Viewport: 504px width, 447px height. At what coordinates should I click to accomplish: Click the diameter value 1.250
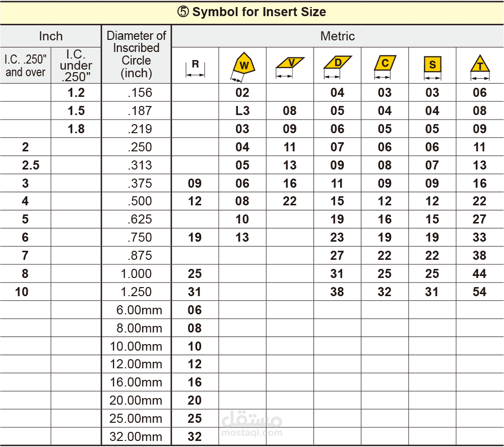(x=136, y=292)
